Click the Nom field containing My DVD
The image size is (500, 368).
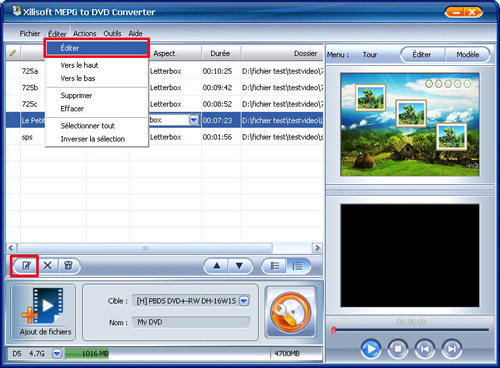(x=191, y=322)
